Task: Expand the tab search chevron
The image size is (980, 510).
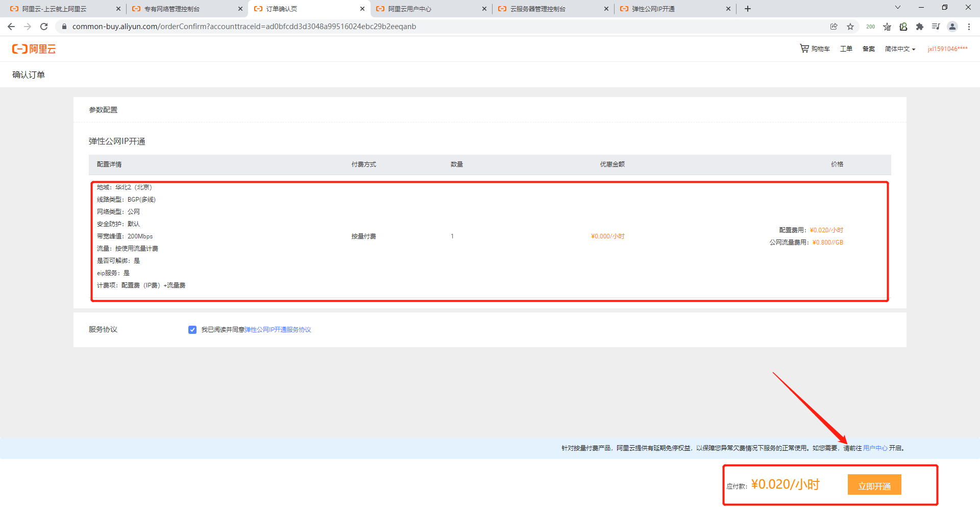Action: pyautogui.click(x=898, y=8)
